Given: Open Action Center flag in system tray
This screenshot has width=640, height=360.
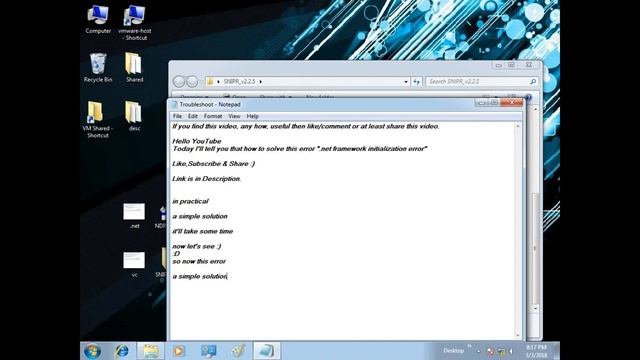Looking at the screenshot, I should pos(490,351).
